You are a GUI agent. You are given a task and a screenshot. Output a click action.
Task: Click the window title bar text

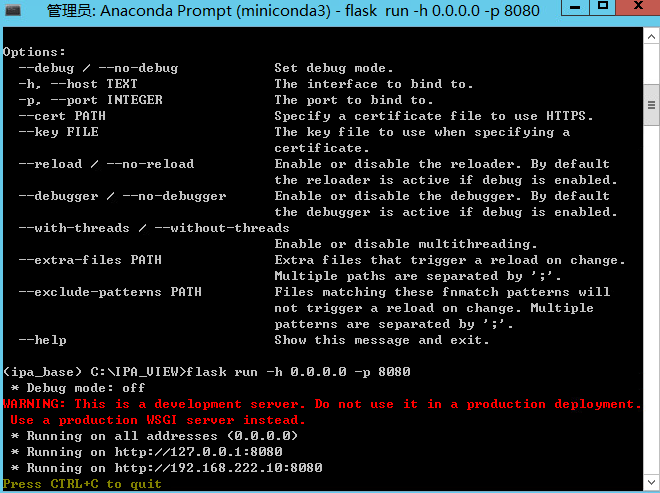coord(293,11)
